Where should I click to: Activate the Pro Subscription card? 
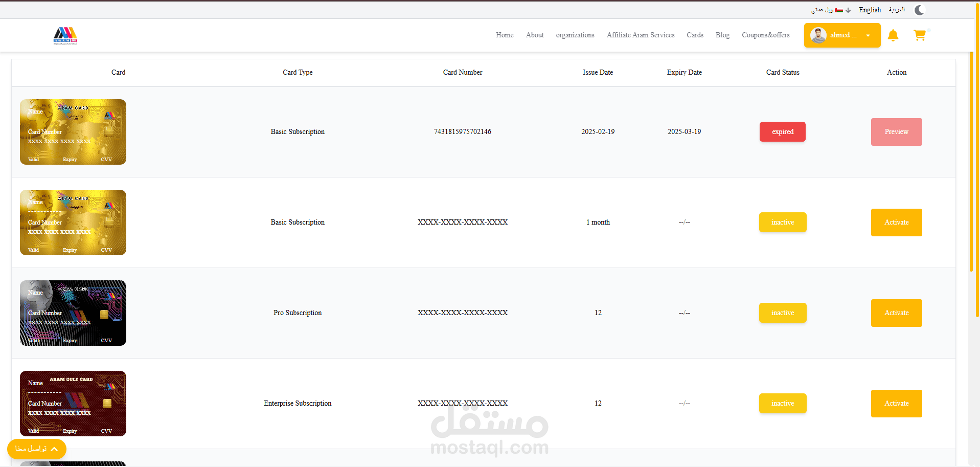(897, 313)
